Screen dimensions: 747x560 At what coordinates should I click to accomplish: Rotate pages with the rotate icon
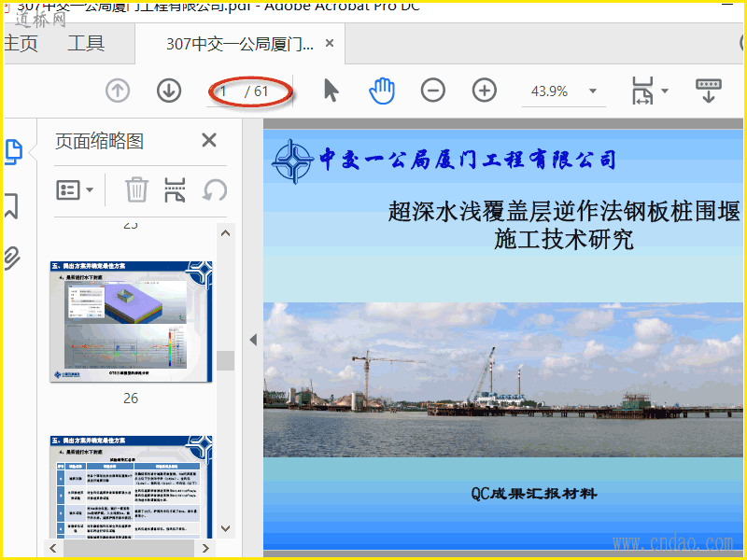215,190
